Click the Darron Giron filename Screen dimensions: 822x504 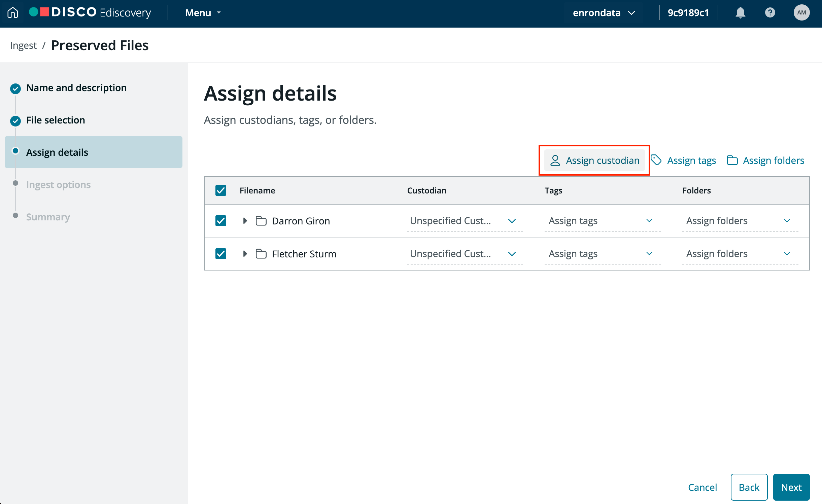coord(301,221)
